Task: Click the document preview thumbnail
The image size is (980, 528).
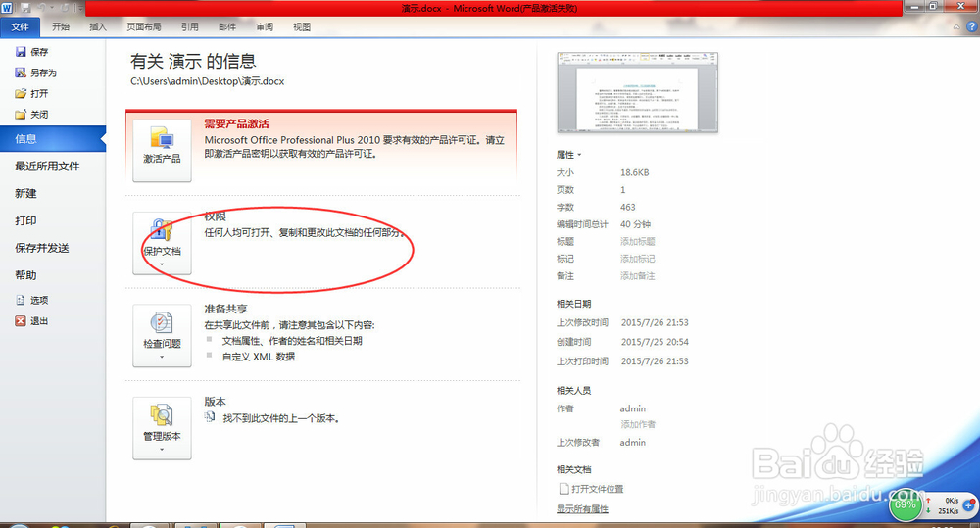Action: [x=638, y=92]
